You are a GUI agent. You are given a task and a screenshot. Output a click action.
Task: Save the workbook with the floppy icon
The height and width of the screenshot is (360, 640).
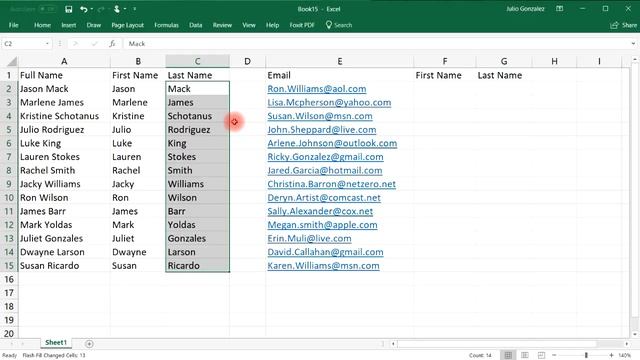pyautogui.click(x=69, y=9)
